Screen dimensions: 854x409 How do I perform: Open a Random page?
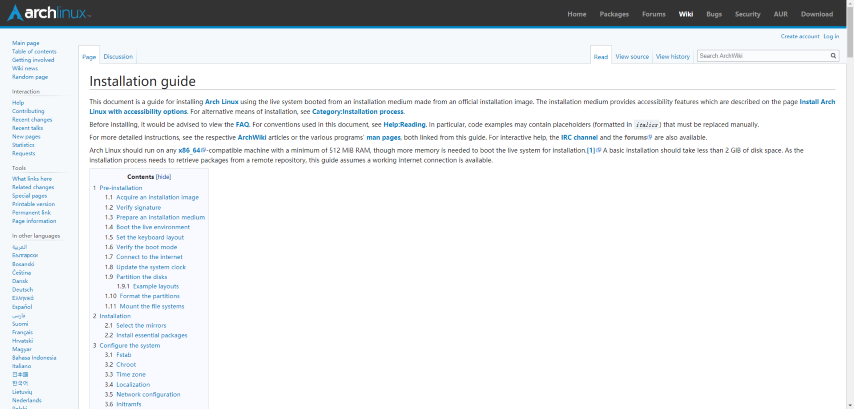click(30, 77)
